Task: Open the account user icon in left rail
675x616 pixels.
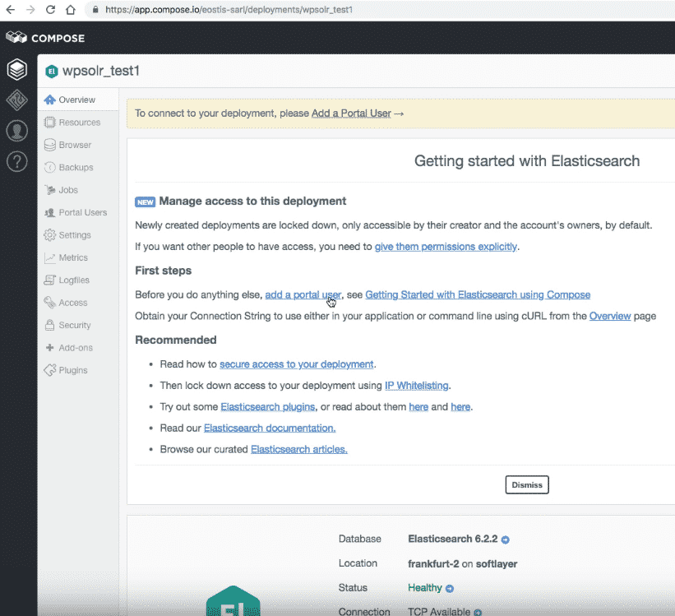Action: pos(16,131)
